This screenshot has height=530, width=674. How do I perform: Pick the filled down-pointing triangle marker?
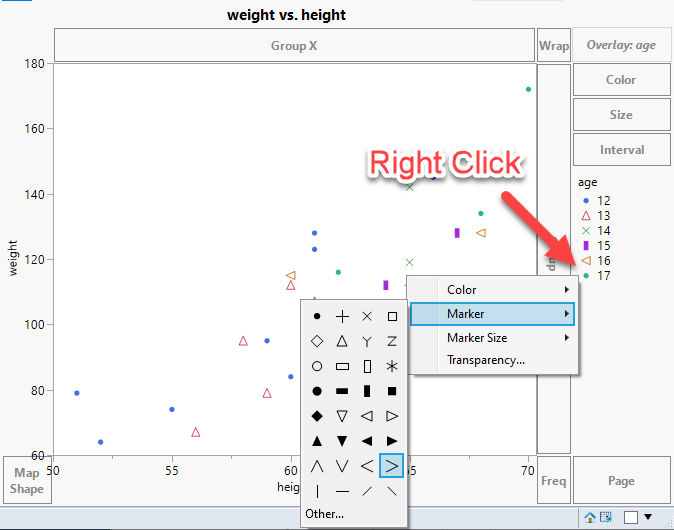[342, 441]
